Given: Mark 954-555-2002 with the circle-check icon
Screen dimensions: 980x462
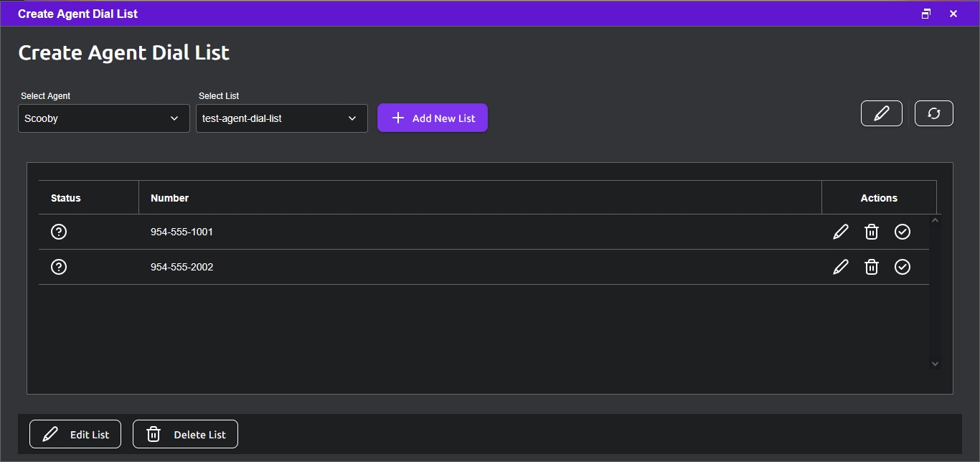Looking at the screenshot, I should click(903, 267).
